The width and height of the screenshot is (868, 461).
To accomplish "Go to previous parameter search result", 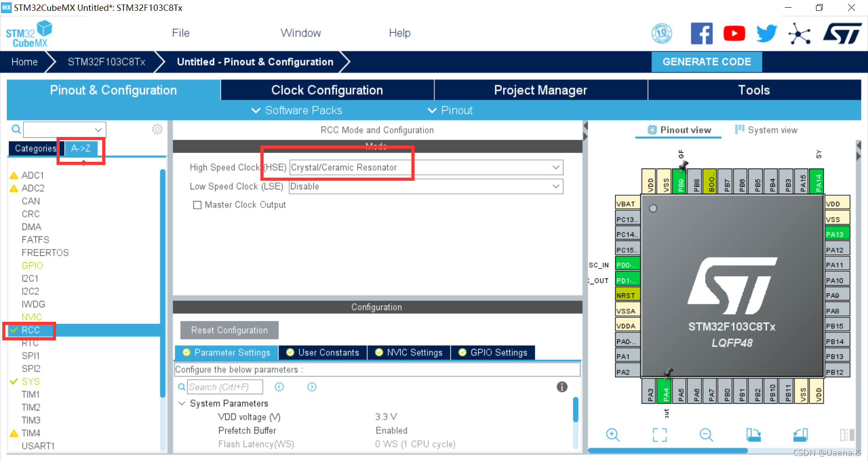I will pos(279,387).
